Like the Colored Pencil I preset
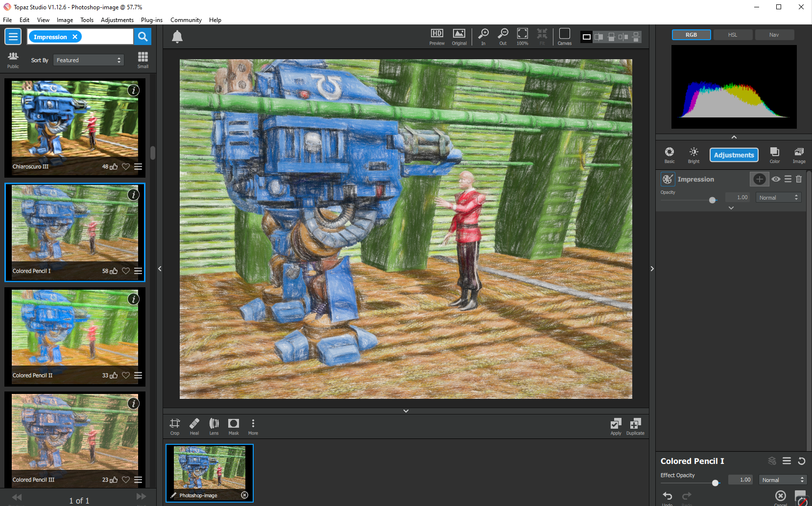 tap(114, 271)
